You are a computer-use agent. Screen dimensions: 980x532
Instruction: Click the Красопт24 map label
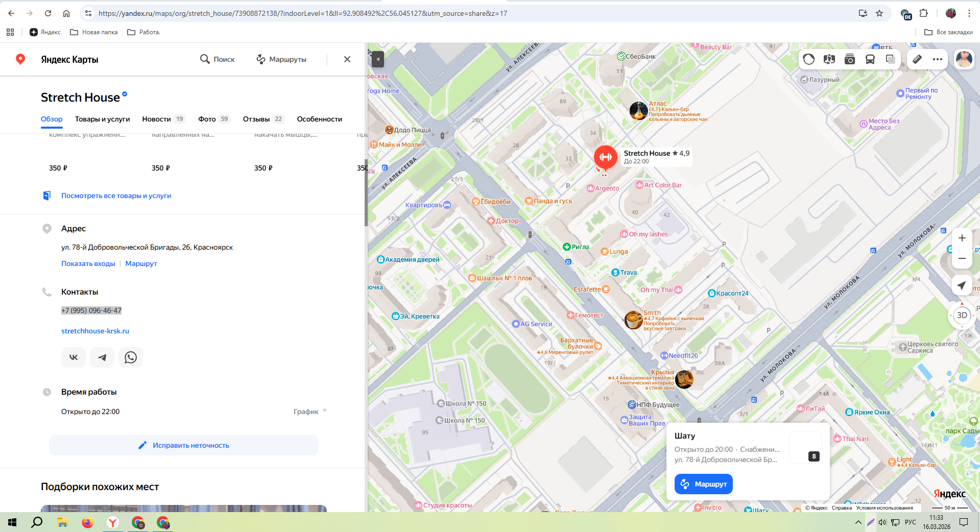point(728,293)
